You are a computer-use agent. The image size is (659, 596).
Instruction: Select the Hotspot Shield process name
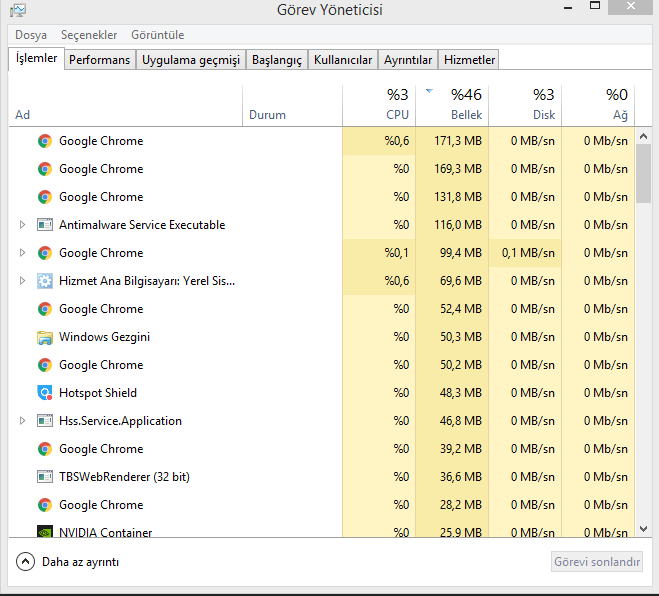coord(98,393)
